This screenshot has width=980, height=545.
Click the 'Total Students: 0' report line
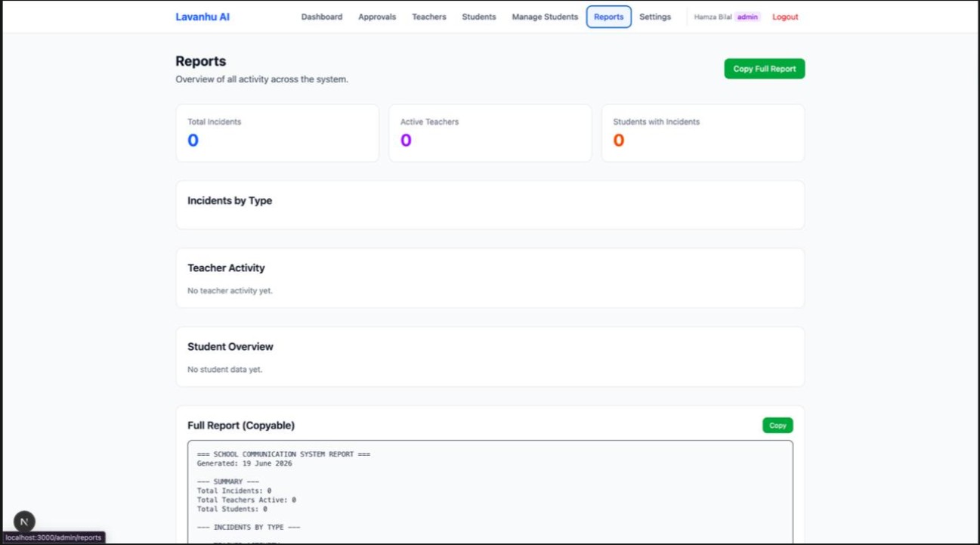tap(232, 509)
